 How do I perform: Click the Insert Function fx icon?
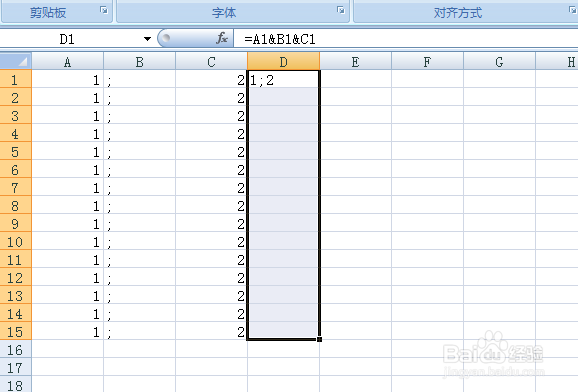coord(222,38)
